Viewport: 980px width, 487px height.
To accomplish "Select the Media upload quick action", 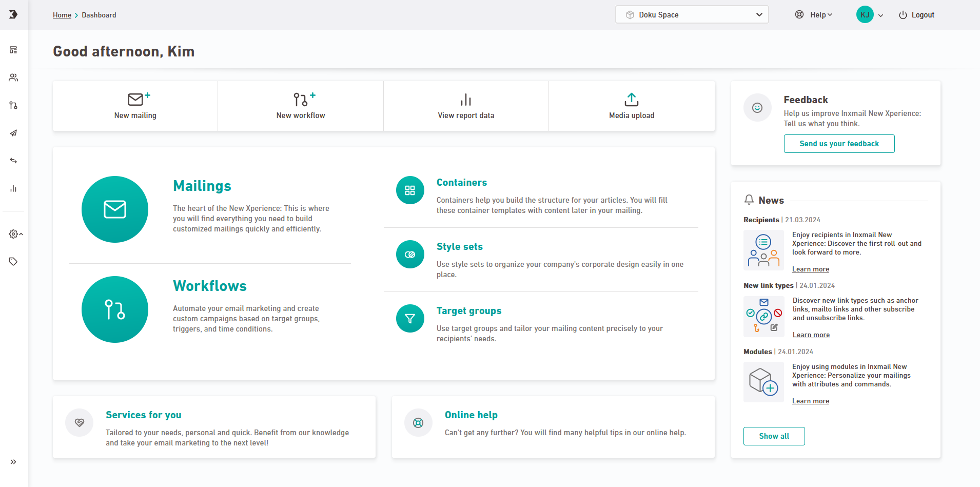I will [632, 106].
